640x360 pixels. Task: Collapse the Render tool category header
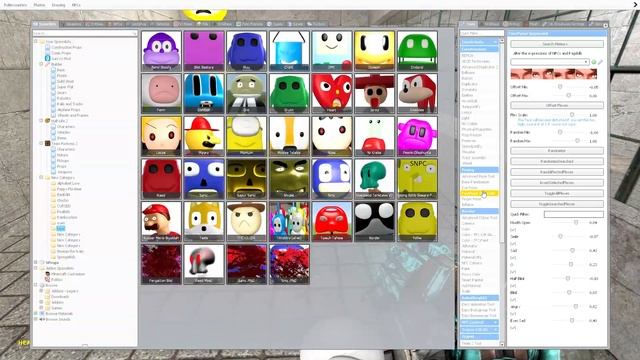point(479,211)
